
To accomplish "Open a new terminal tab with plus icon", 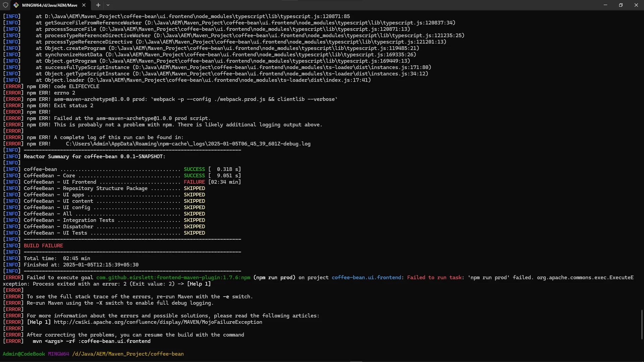I will (x=98, y=5).
